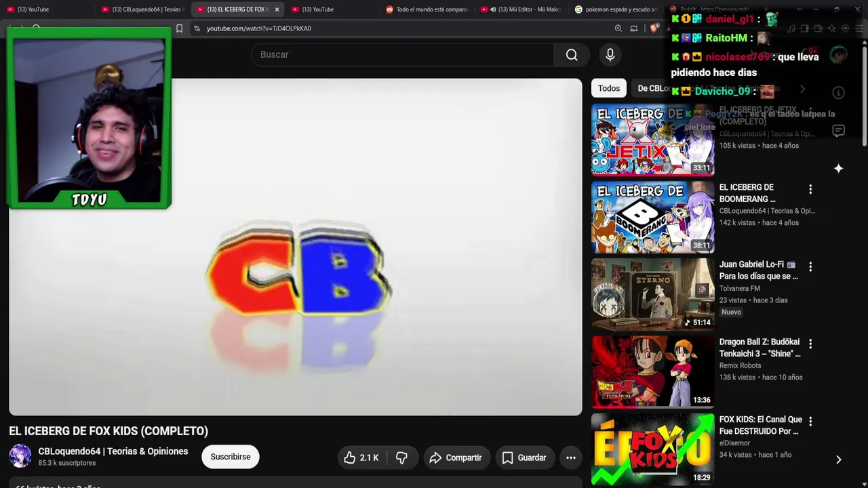Click the 142 k vistas text

[737, 223]
